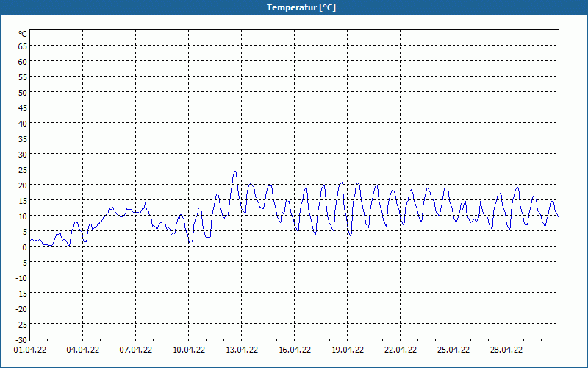Click the 65 value on the y-axis
588x368 pixels.
coord(22,46)
